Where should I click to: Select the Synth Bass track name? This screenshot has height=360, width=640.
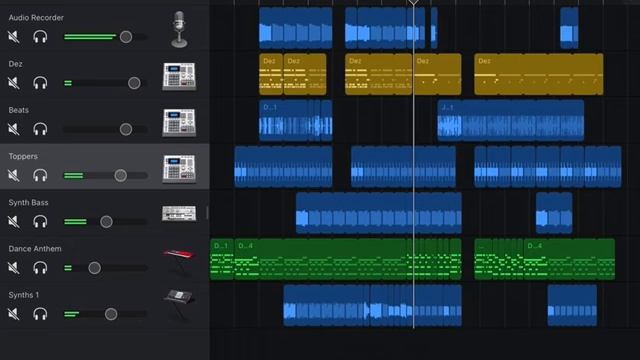coord(28,202)
